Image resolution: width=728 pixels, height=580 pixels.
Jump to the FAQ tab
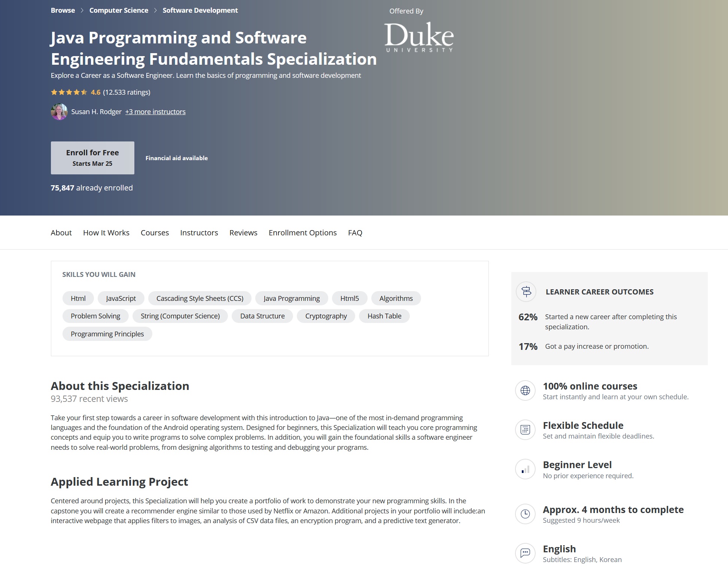[x=355, y=233]
